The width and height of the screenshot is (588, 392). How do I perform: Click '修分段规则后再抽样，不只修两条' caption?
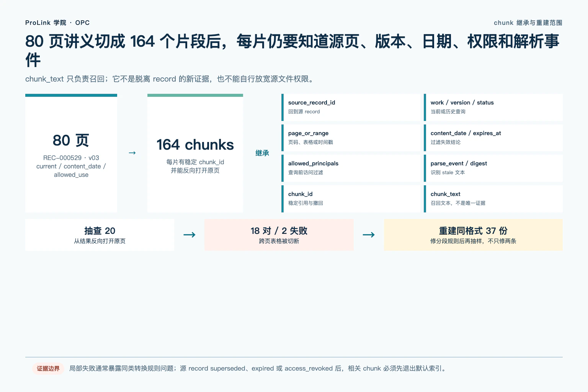pyautogui.click(x=473, y=241)
